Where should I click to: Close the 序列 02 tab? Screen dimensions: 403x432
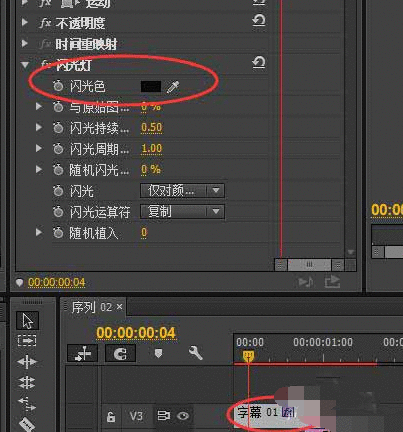point(120,307)
